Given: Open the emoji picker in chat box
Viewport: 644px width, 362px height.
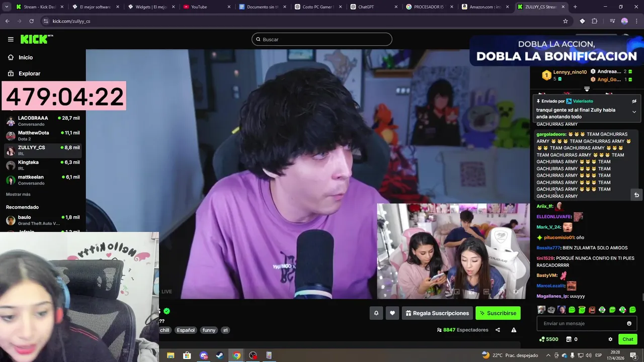Looking at the screenshot, I should pyautogui.click(x=629, y=323).
